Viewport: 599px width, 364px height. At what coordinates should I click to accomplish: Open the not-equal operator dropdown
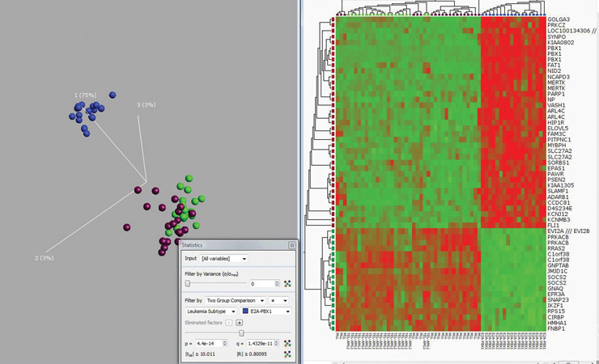coord(278,299)
